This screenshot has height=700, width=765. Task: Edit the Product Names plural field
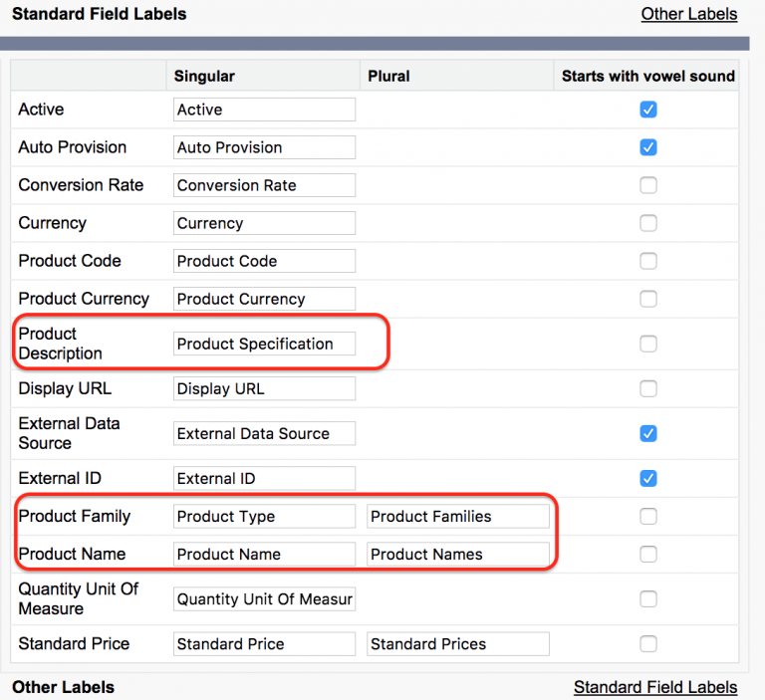[x=457, y=555]
